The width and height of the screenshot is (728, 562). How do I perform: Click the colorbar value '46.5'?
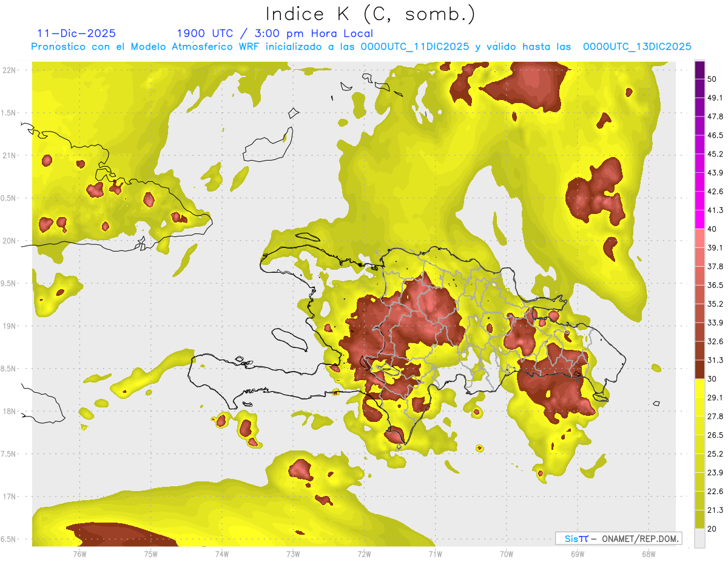click(x=715, y=135)
